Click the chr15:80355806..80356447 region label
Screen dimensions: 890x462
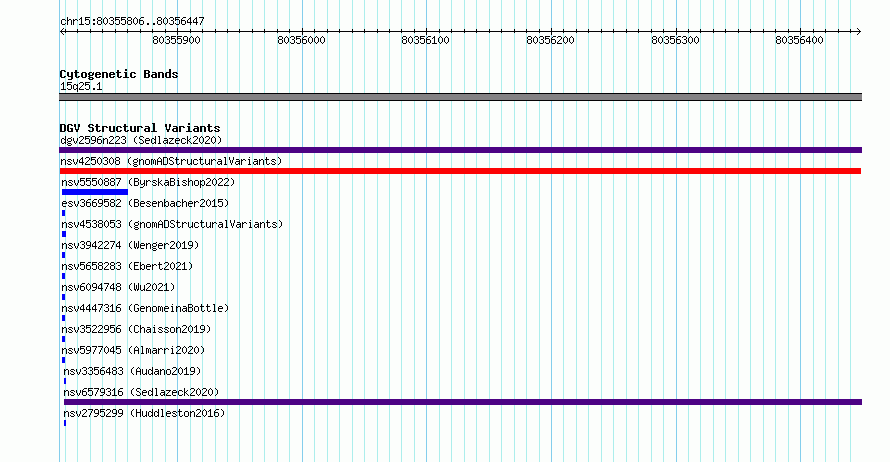pos(132,22)
